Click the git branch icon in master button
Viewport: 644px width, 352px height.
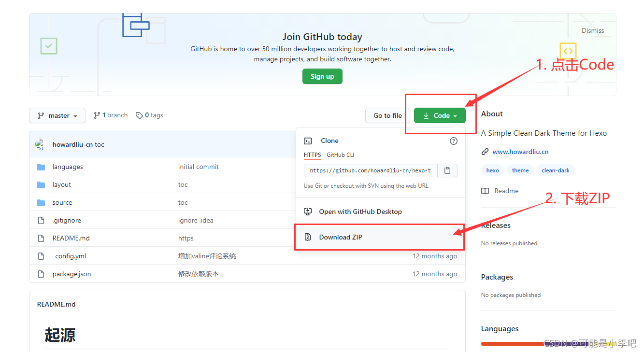(x=41, y=115)
